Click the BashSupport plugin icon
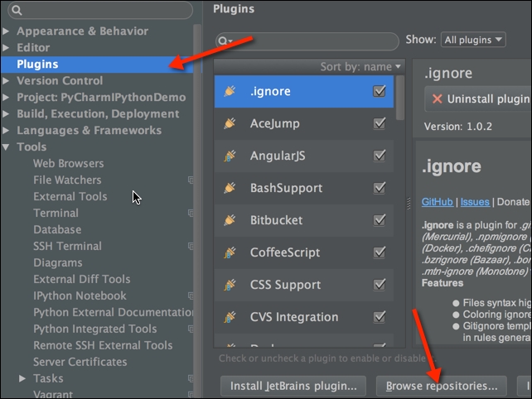The image size is (532, 399). (x=230, y=188)
